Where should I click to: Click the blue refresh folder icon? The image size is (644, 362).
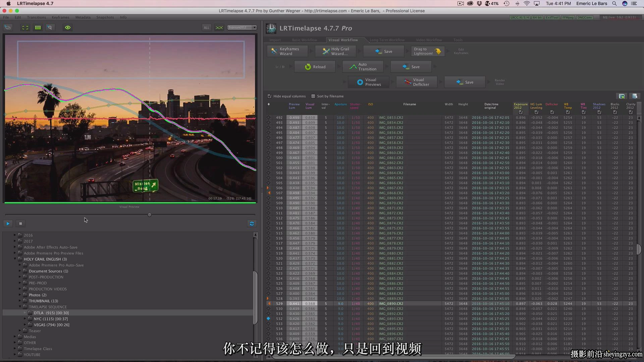click(252, 224)
